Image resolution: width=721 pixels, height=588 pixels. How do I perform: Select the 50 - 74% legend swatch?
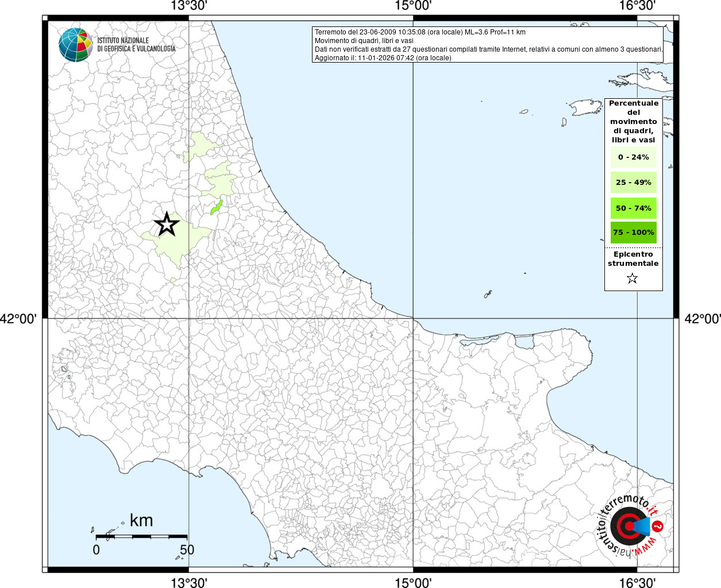pos(634,208)
